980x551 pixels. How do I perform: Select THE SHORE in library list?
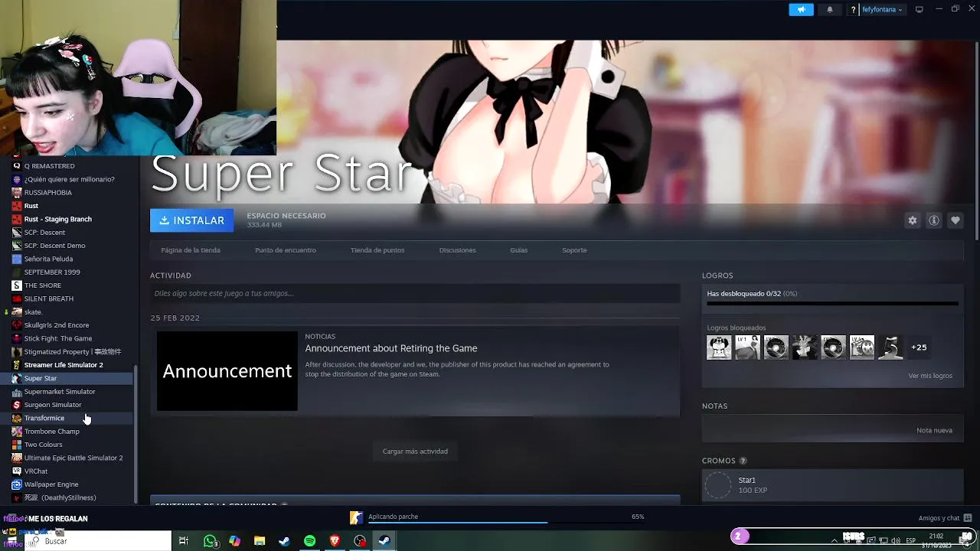click(42, 285)
